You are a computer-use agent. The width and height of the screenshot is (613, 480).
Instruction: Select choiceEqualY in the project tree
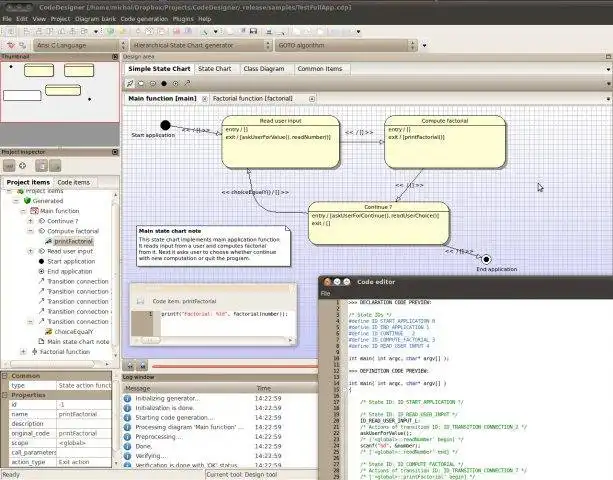73,331
